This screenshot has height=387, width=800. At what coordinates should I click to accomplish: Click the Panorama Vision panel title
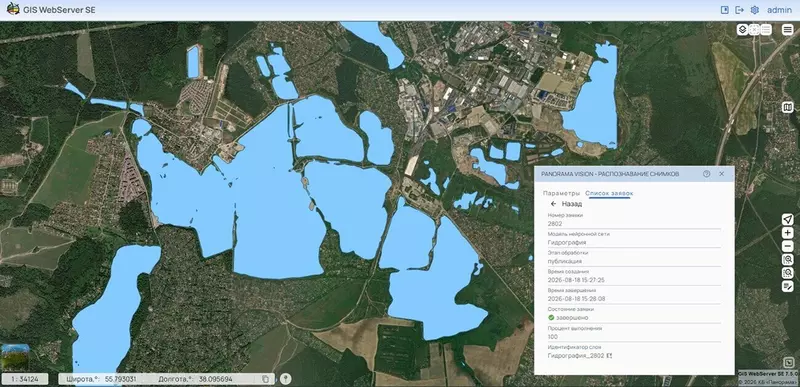(610, 174)
